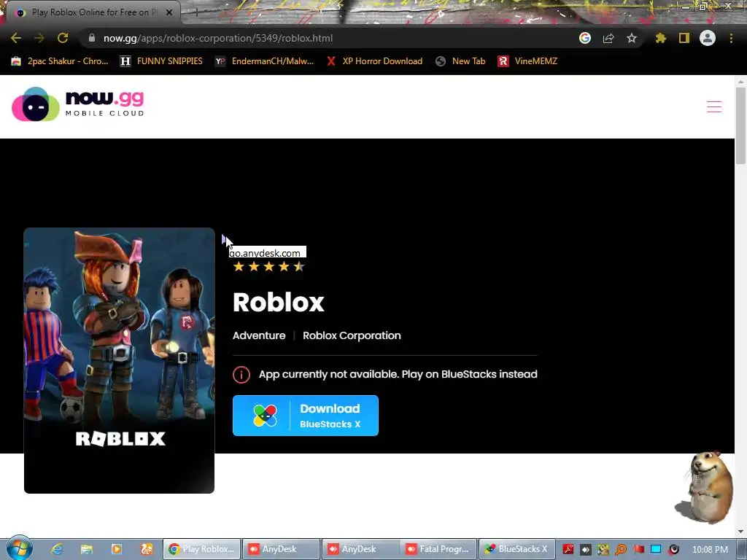Click the Google icon in address bar
747x560 pixels.
pos(585,38)
